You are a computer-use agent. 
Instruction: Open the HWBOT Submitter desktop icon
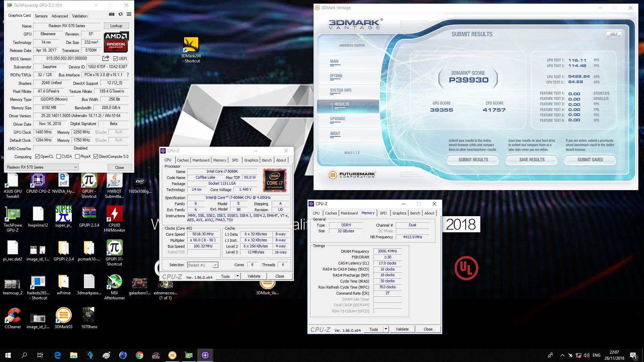[114, 185]
